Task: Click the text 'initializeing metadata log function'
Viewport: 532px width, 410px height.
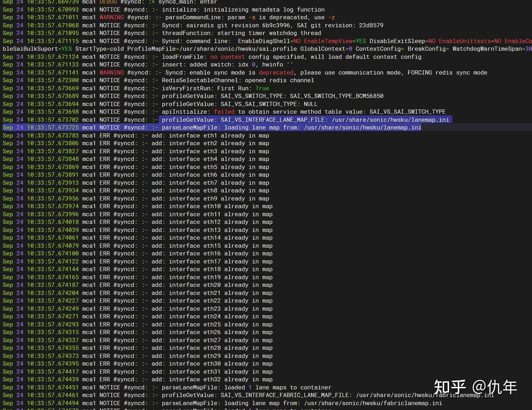Action: tap(264, 9)
